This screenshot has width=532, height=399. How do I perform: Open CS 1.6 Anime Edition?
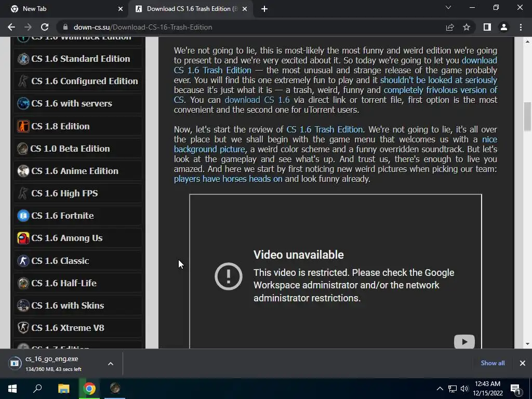(75, 171)
